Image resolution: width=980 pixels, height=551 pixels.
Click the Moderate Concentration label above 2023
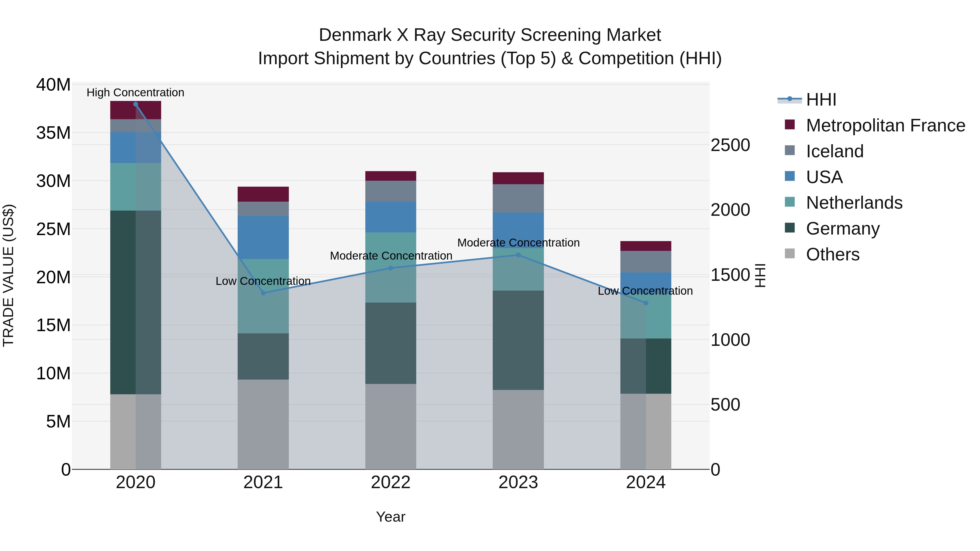[x=519, y=243]
